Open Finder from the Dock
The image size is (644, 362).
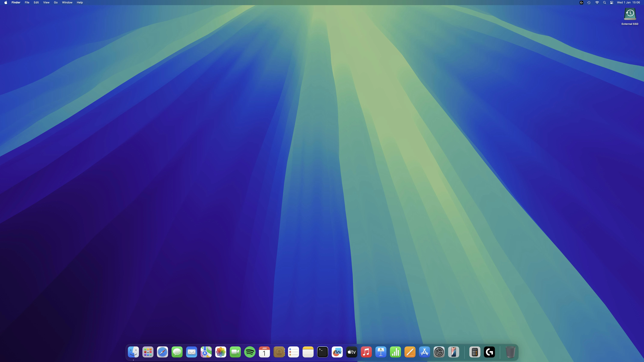133,352
